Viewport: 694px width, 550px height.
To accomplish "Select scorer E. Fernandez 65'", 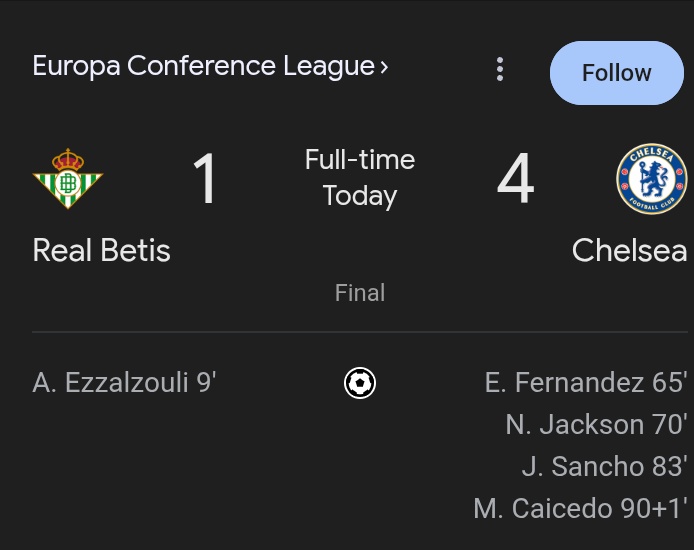I will click(x=586, y=382).
